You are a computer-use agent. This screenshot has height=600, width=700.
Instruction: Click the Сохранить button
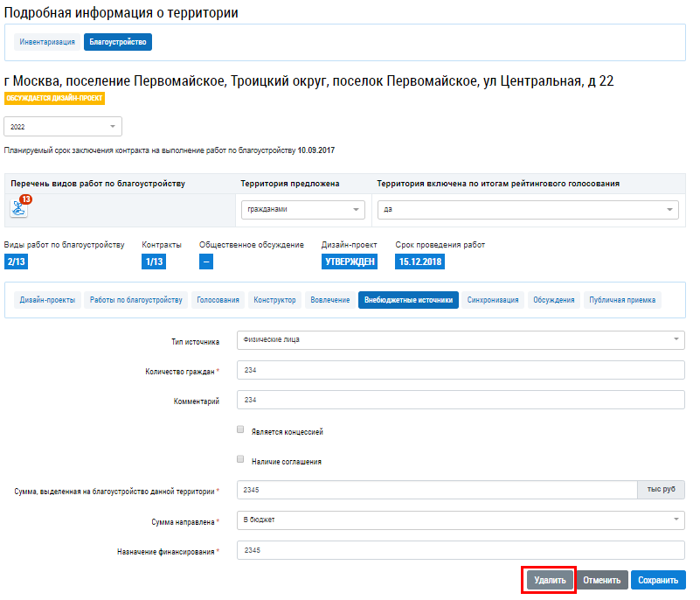point(659,580)
